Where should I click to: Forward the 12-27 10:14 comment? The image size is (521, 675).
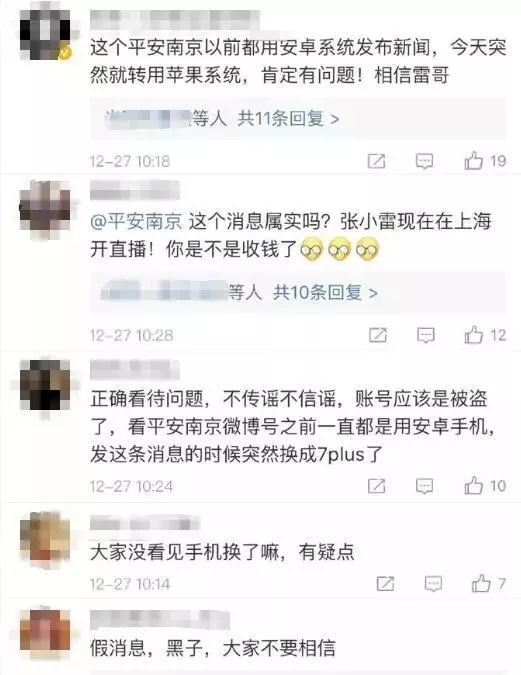(385, 584)
